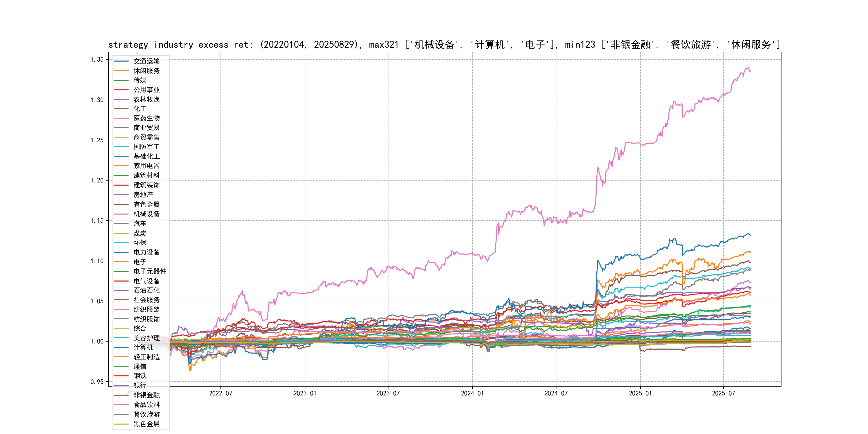Click the 计算机 legend label

(143, 347)
